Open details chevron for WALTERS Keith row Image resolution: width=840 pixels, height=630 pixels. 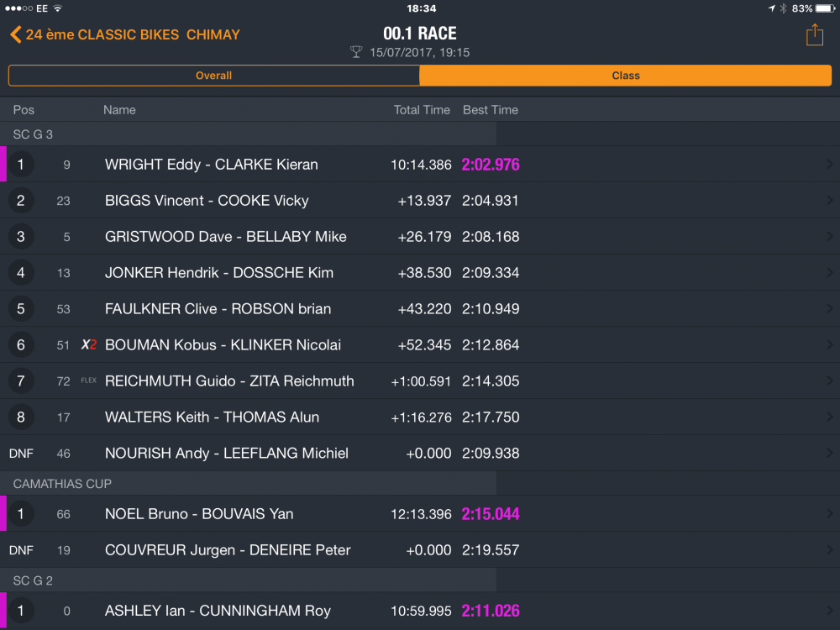coord(829,417)
